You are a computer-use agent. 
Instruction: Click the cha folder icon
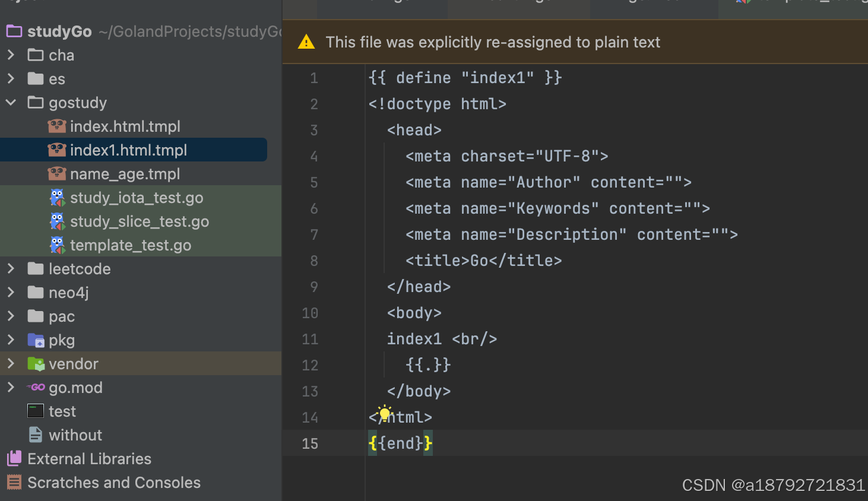[x=36, y=55]
